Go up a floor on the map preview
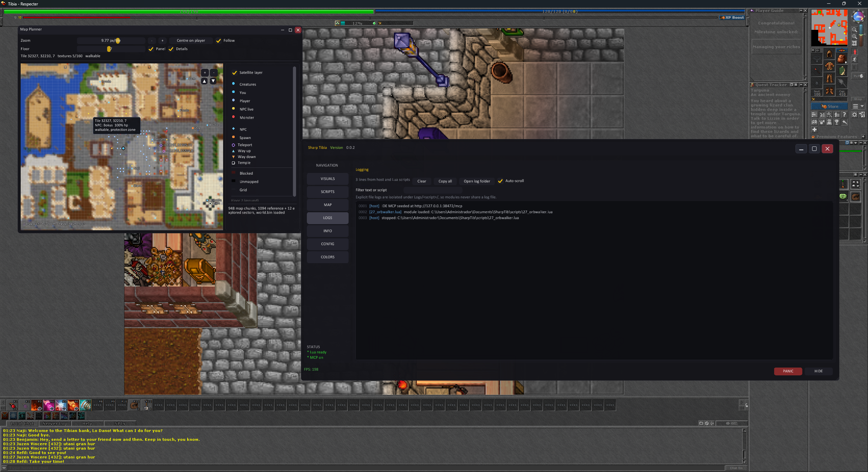 click(x=204, y=81)
